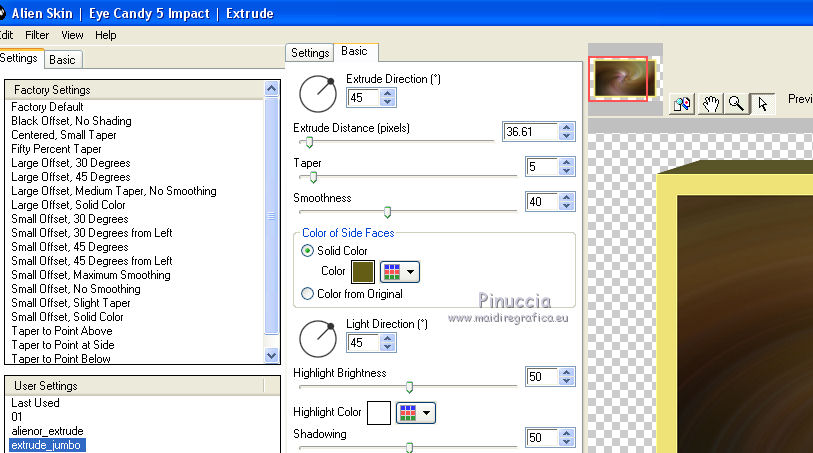Select the arrow pointer tool
The image size is (813, 453).
point(762,104)
